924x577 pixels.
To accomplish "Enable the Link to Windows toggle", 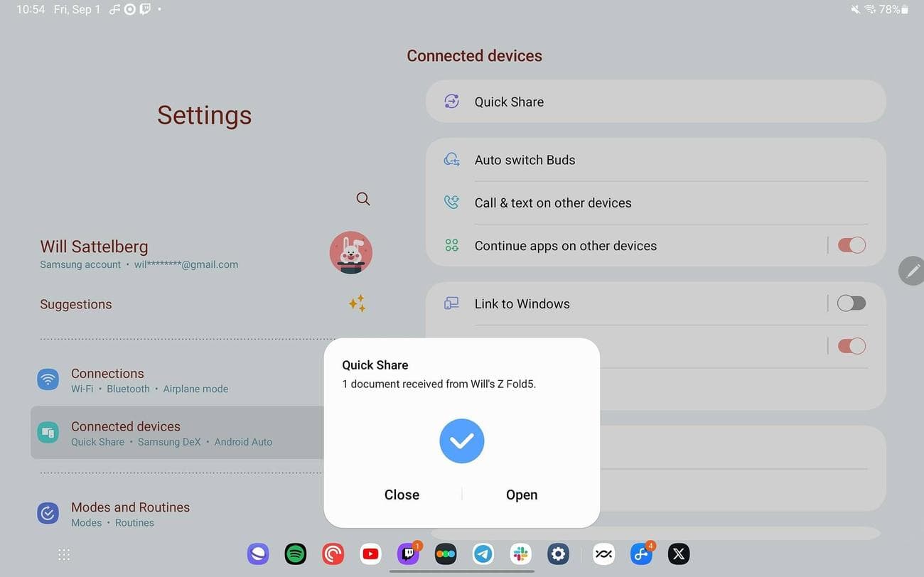I will coord(851,303).
